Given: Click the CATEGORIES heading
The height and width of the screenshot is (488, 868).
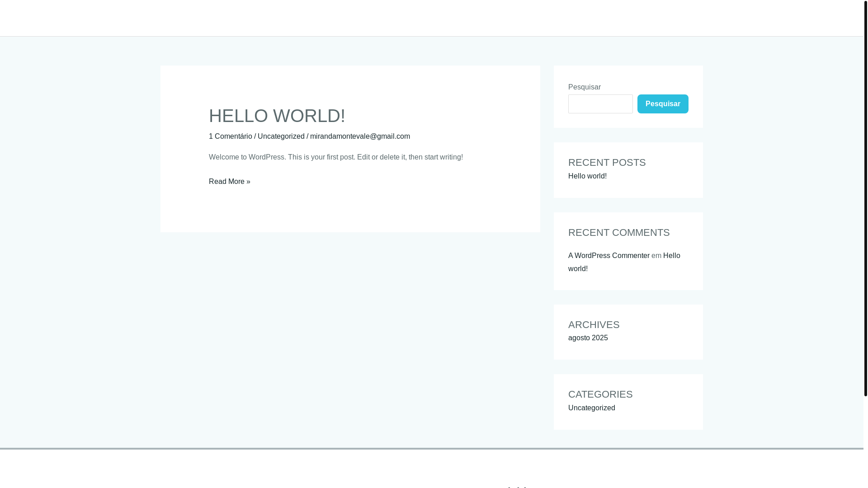Looking at the screenshot, I should [600, 394].
